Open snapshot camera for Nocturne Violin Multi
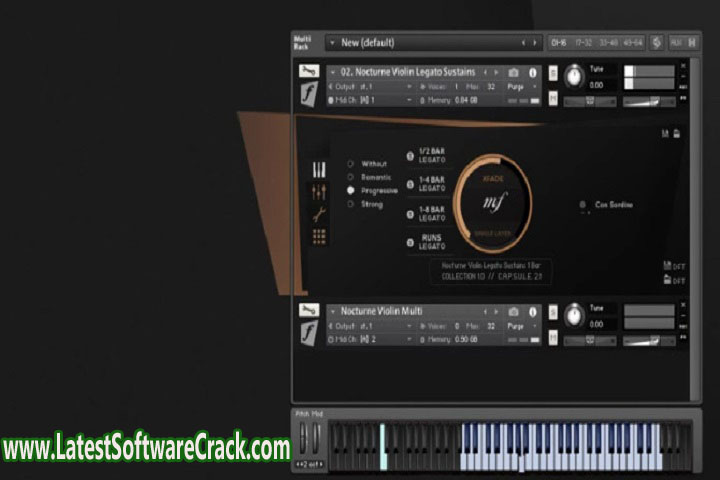 513,312
